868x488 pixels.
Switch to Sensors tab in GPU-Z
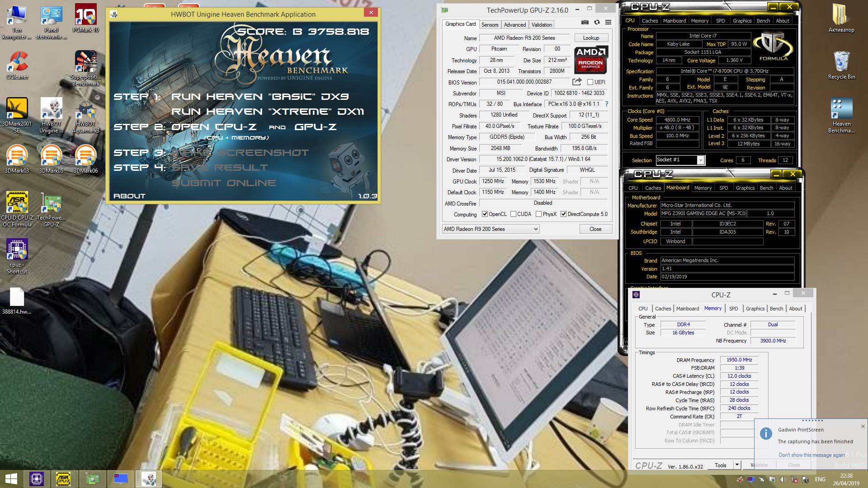pos(490,25)
